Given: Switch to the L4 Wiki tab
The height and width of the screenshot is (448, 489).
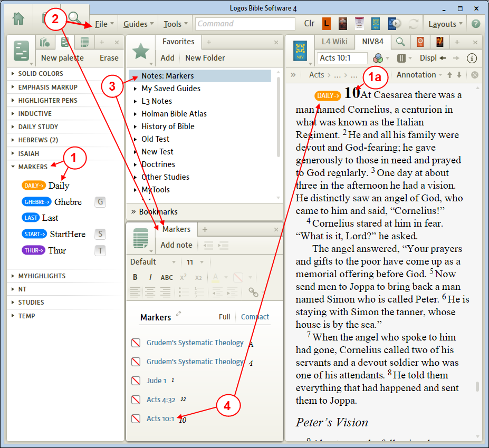Looking at the screenshot, I should [x=334, y=42].
